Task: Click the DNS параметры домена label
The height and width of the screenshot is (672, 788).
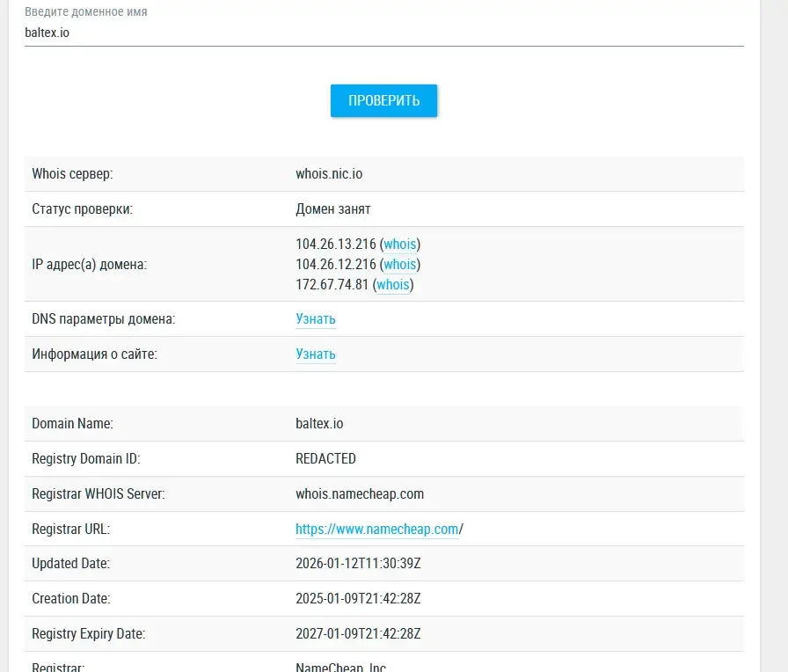Action: (x=104, y=319)
